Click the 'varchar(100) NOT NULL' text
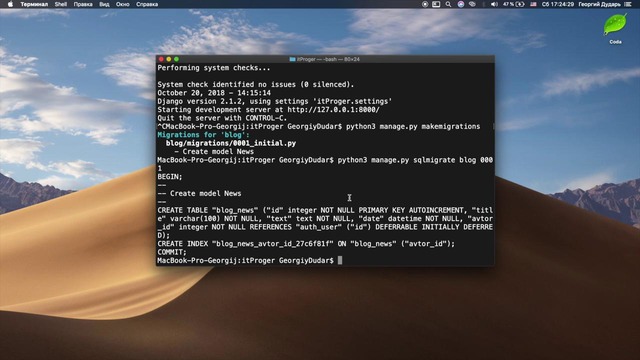Image resolution: width=640 pixels, height=360 pixels. tap(214, 218)
